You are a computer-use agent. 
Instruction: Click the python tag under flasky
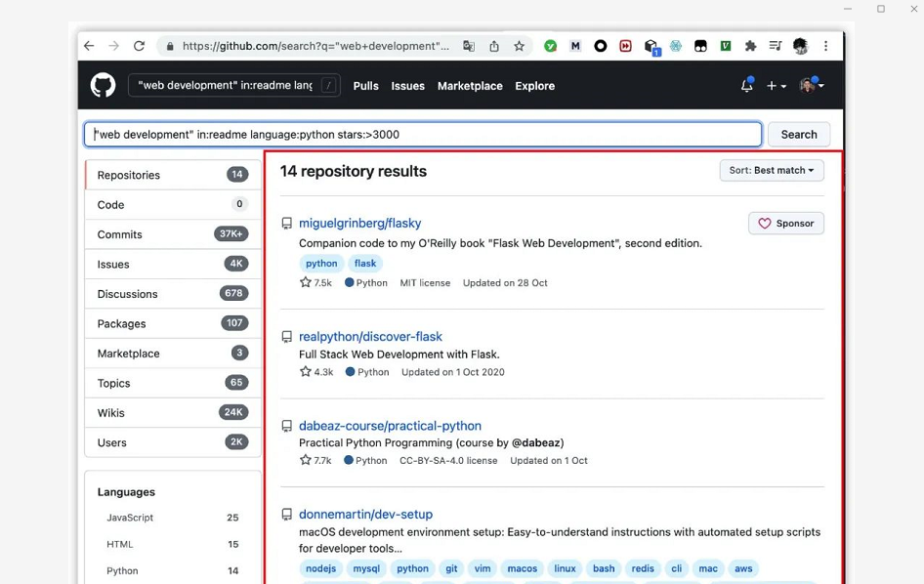click(321, 264)
